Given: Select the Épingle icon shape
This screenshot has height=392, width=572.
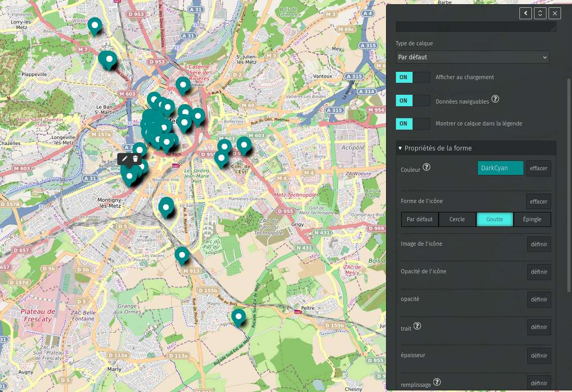Looking at the screenshot, I should coord(532,220).
